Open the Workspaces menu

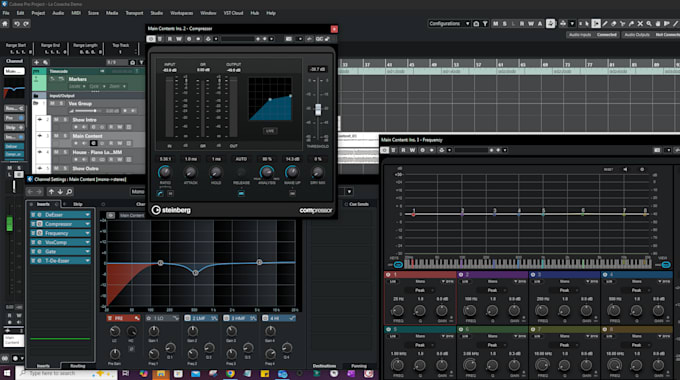point(182,13)
